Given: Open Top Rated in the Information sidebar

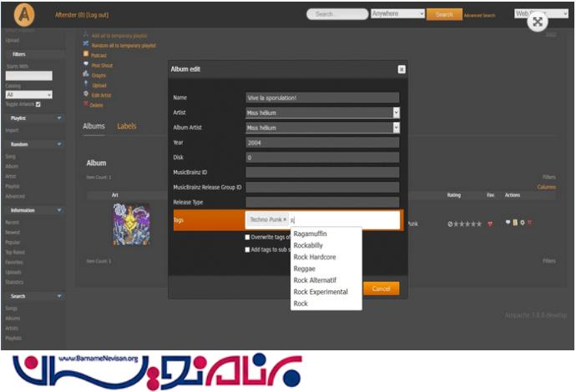Looking at the screenshot, I should click(x=15, y=252).
